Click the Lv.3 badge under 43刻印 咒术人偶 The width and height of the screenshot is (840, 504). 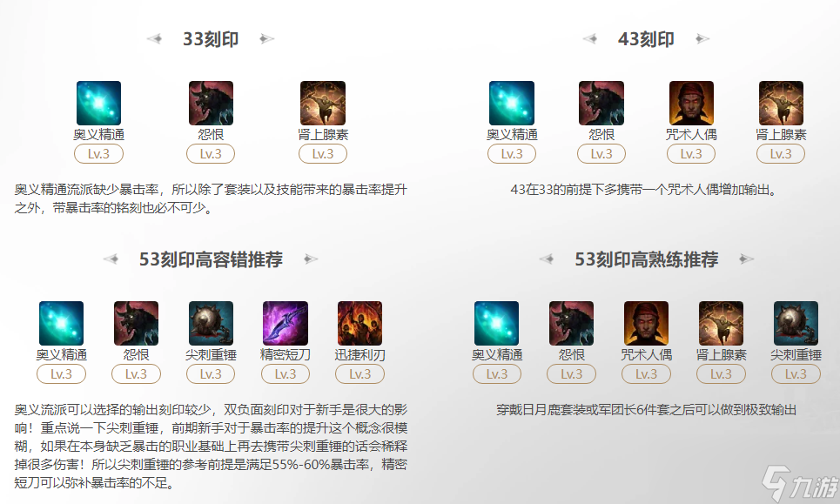691,154
